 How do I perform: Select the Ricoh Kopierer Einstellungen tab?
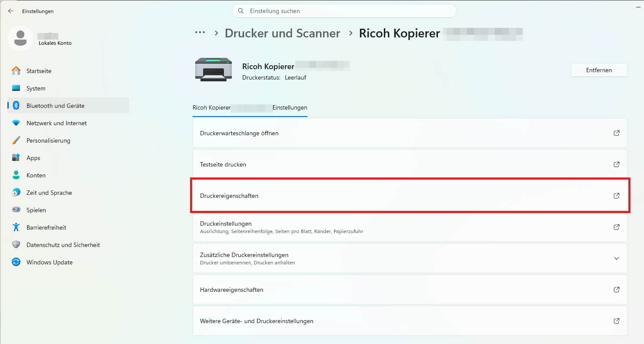click(250, 108)
